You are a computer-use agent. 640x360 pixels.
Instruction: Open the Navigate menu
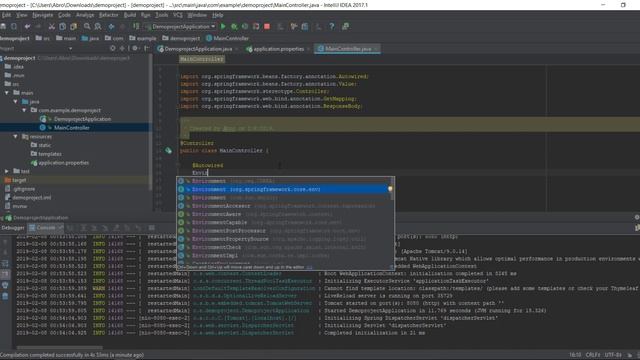tap(42, 15)
